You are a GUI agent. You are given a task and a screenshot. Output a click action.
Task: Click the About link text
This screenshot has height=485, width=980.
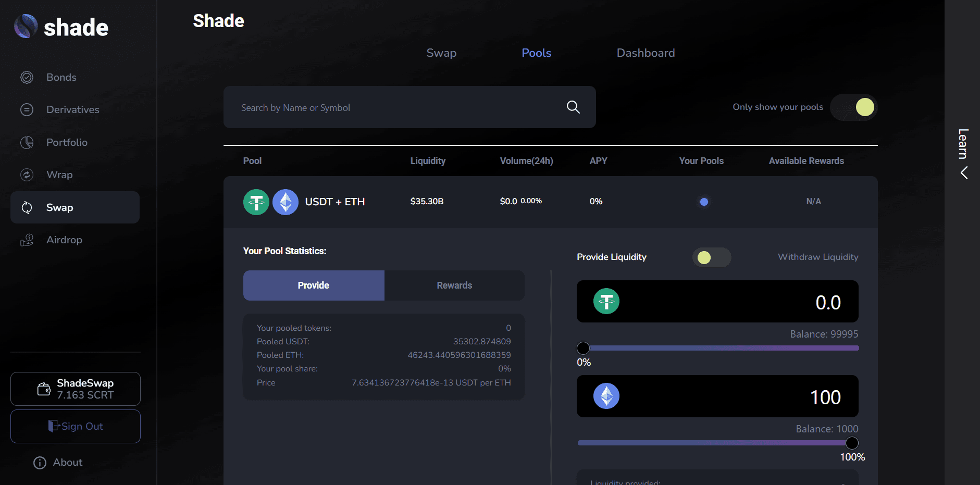(67, 462)
